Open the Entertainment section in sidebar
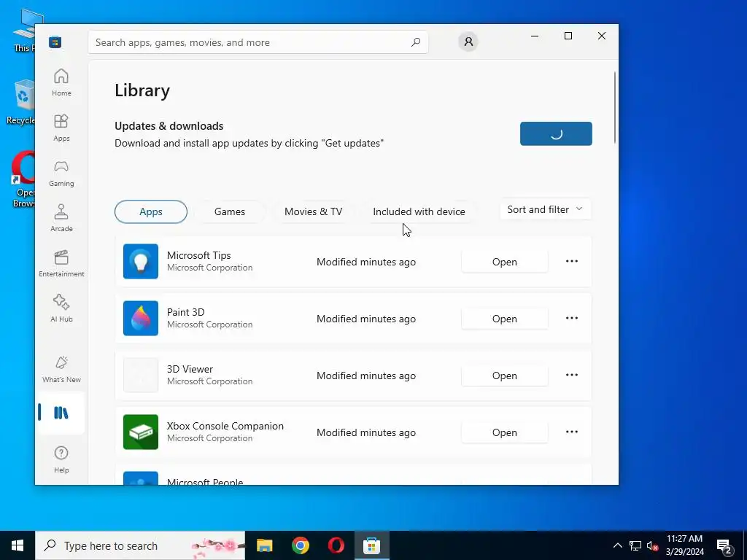Screen dimensions: 747x560 pyautogui.click(x=61, y=264)
